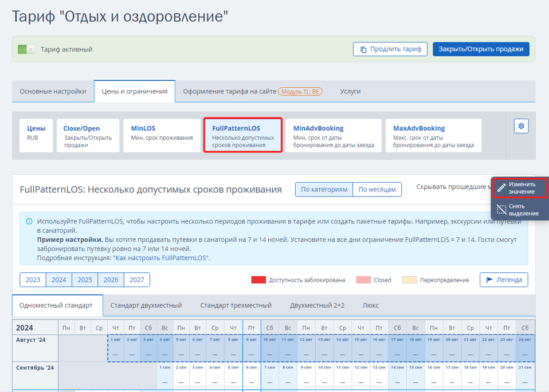Click the info icon in the hint box
Viewport: 549px width, 392px height.
29,221
